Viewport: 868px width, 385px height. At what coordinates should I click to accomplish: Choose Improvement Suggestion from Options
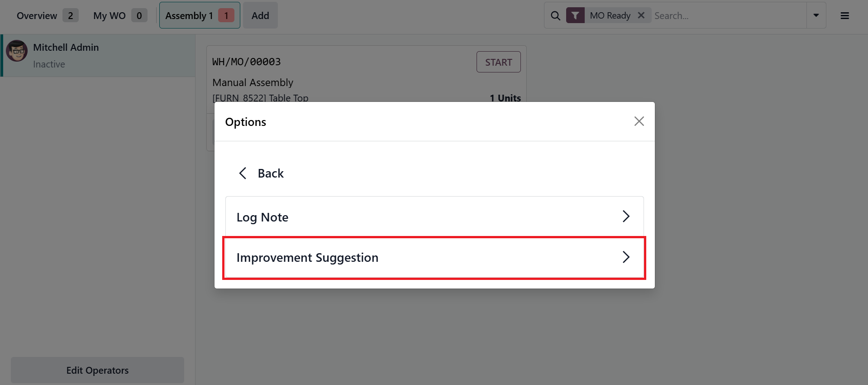tap(307, 257)
